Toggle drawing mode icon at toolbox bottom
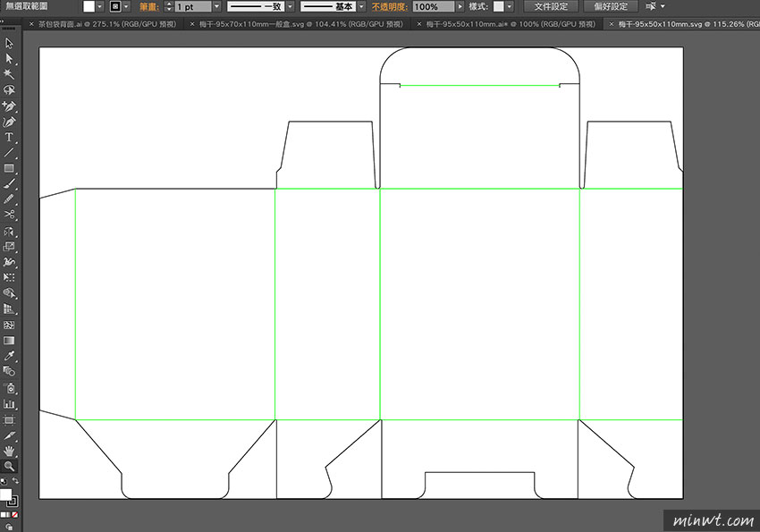The height and width of the screenshot is (532, 760). (x=9, y=528)
